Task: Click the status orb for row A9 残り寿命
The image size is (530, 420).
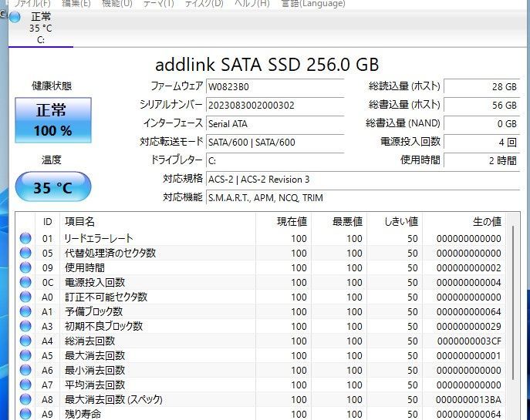Action: tap(25, 414)
